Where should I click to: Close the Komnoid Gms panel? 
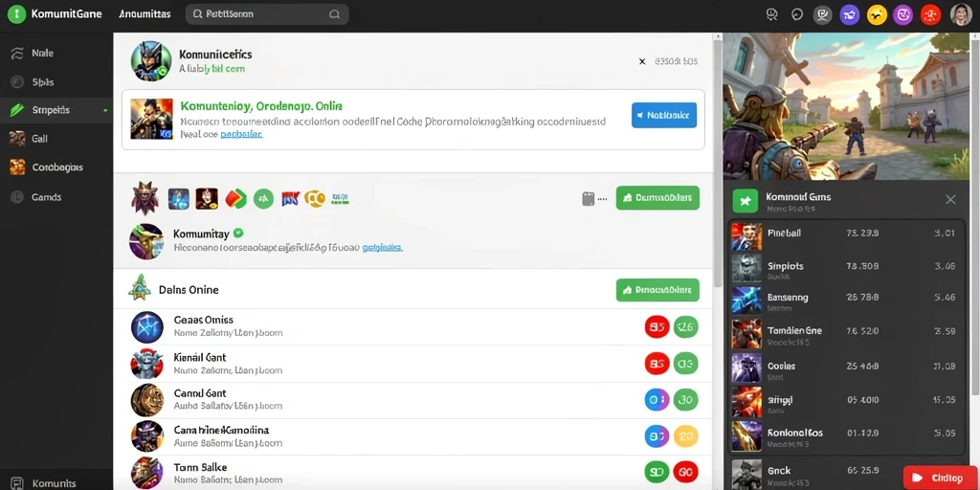point(950,200)
